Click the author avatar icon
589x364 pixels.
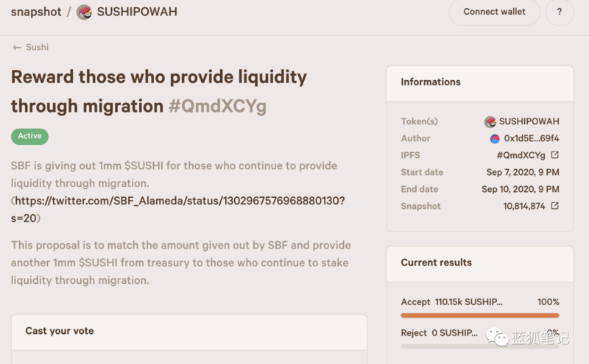[x=495, y=139]
